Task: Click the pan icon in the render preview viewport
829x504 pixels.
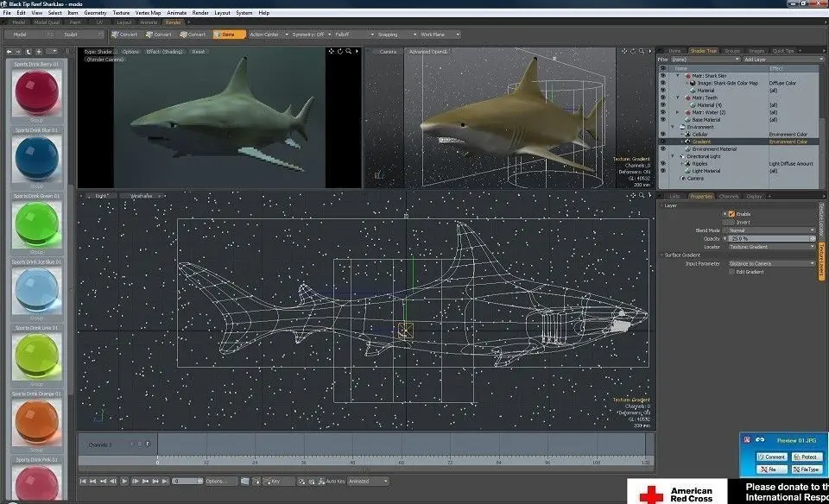Action: tap(332, 51)
